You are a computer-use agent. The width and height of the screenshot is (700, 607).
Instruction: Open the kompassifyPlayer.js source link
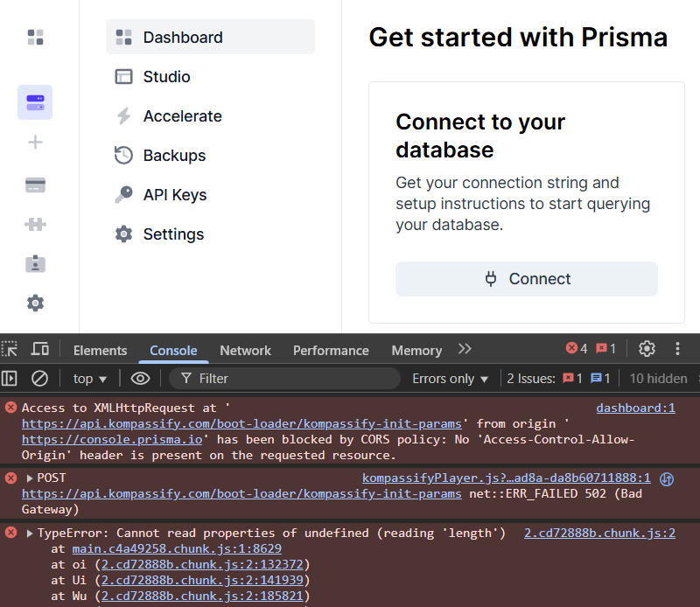click(x=507, y=478)
